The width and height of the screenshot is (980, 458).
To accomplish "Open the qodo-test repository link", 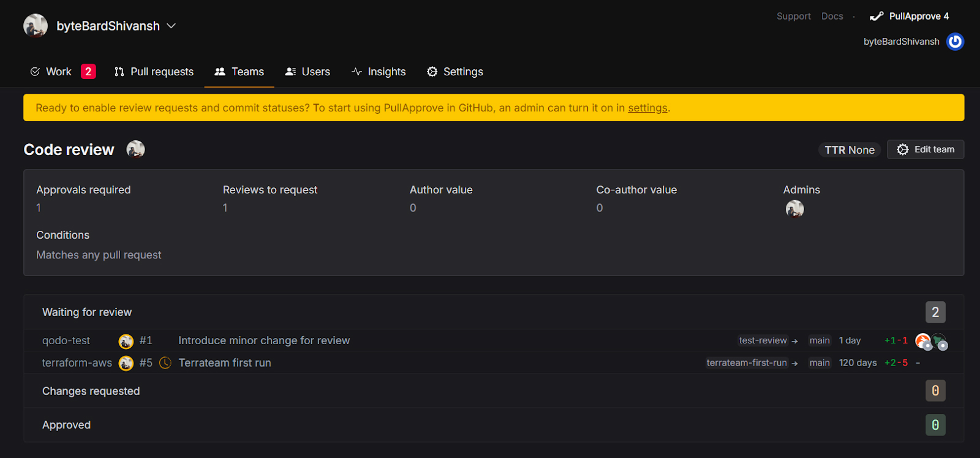I will click(x=66, y=340).
